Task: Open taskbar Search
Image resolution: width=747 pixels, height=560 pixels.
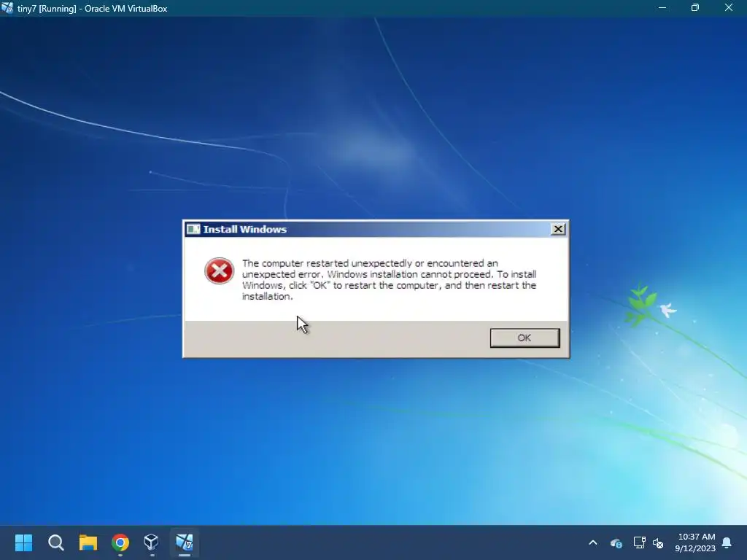Action: tap(55, 542)
